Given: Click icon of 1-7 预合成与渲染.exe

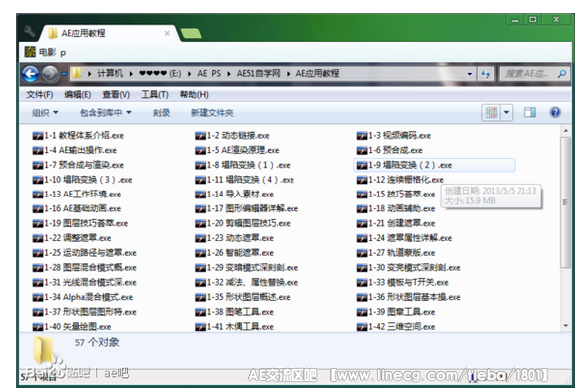Looking at the screenshot, I should tap(38, 165).
